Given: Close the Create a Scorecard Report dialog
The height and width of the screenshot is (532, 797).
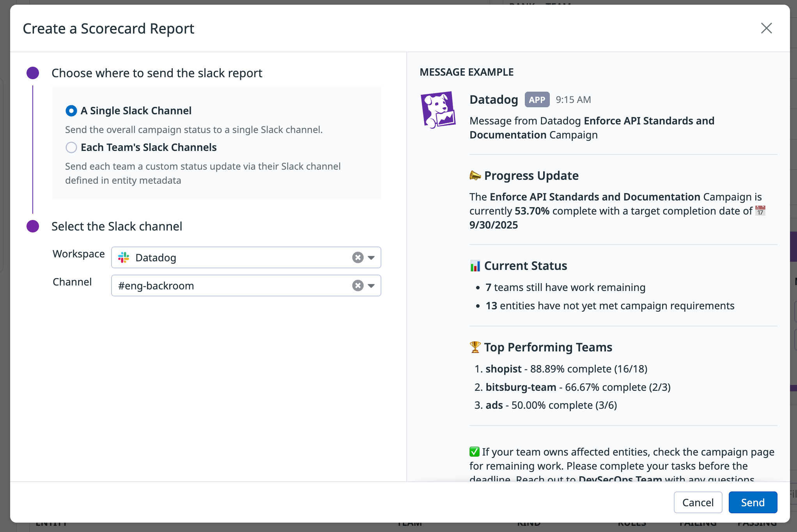Looking at the screenshot, I should [x=766, y=28].
